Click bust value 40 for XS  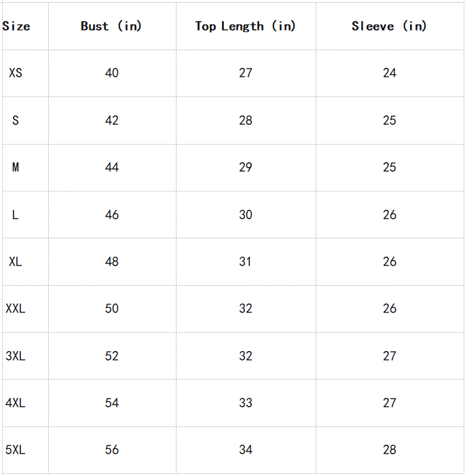[x=112, y=73]
